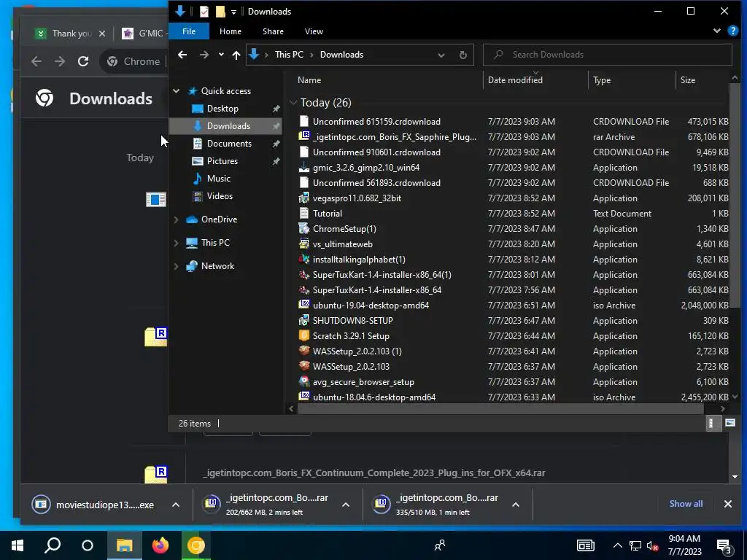747x560 pixels.
Task: Collapse the Today (26) group
Action: (x=293, y=102)
